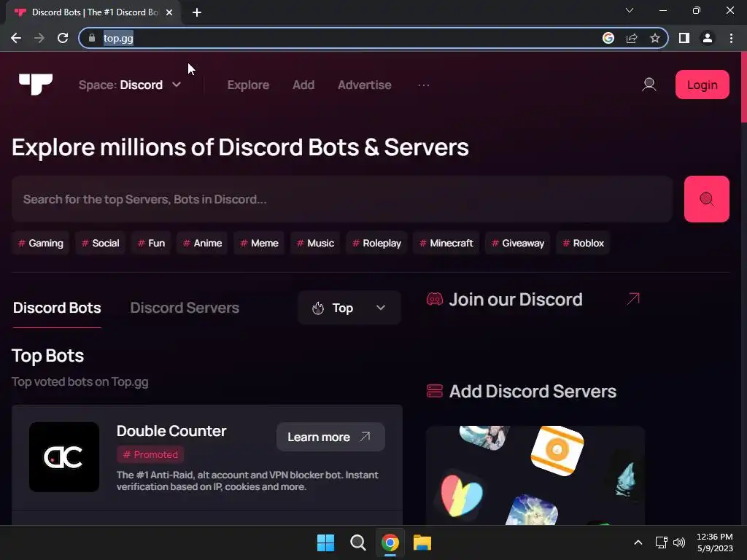Open a new browser tab
The image size is (747, 560).
pyautogui.click(x=197, y=12)
